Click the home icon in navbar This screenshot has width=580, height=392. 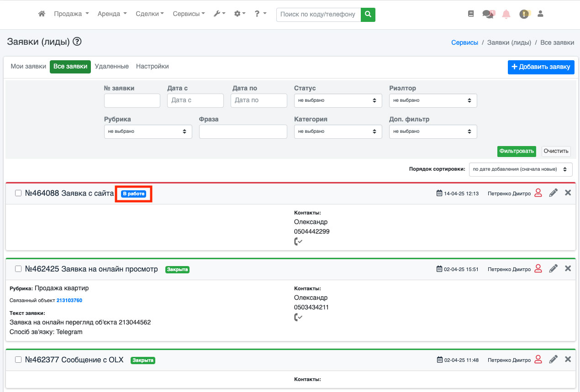42,14
